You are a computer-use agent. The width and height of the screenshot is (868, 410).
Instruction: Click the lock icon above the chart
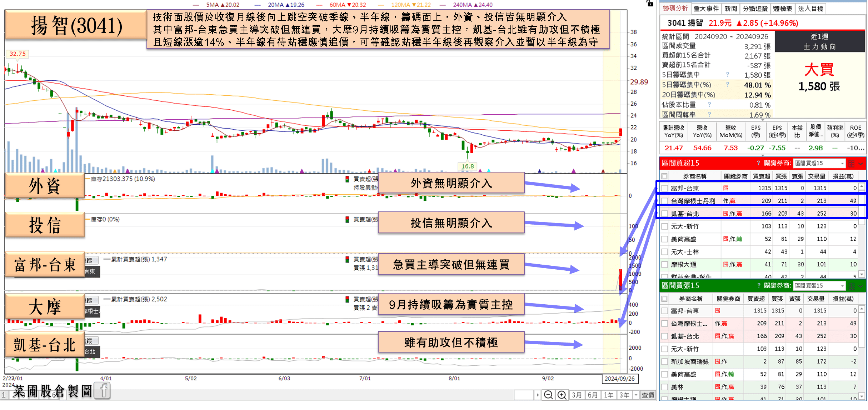tap(650, 3)
